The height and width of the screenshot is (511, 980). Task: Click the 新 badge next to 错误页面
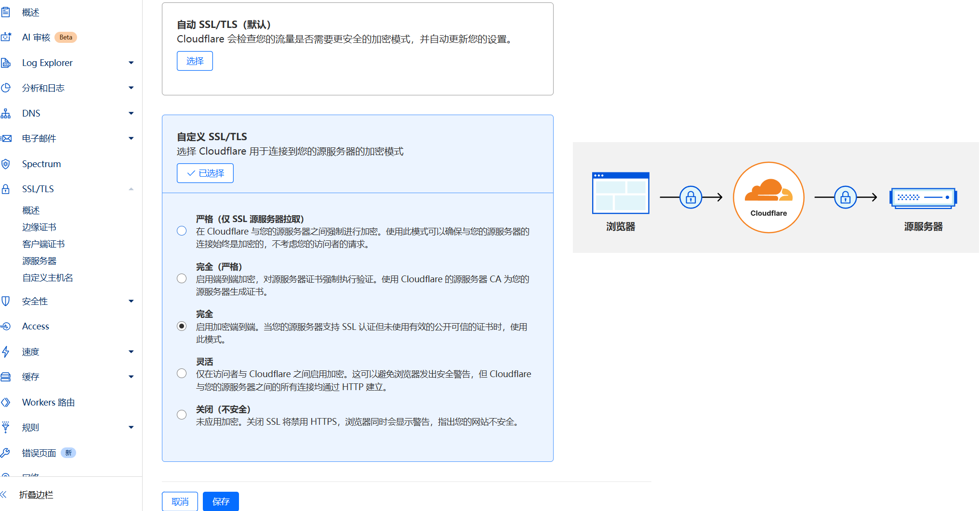coord(68,453)
